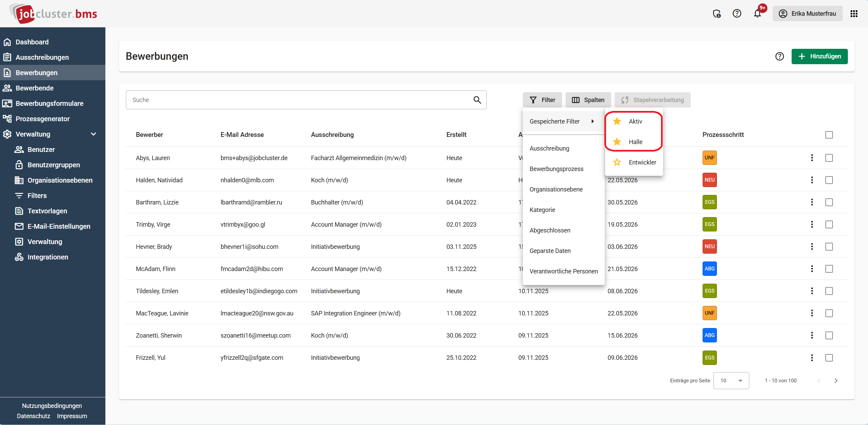Choose Kategorie in the filter menu
The height and width of the screenshot is (425, 868).
(x=542, y=210)
